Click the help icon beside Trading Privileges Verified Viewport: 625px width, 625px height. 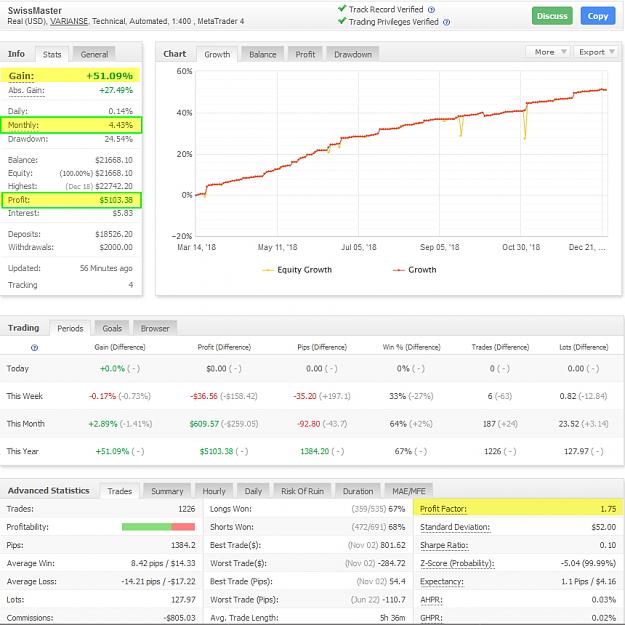click(447, 22)
